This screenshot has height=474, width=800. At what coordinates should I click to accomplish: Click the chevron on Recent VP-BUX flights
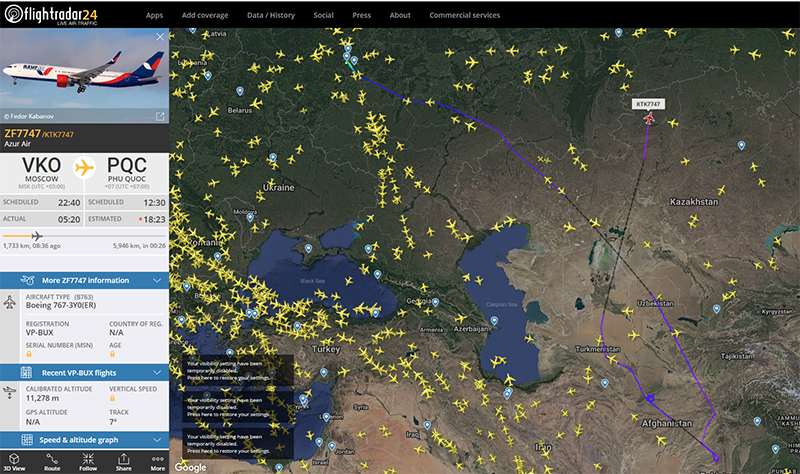(x=157, y=372)
